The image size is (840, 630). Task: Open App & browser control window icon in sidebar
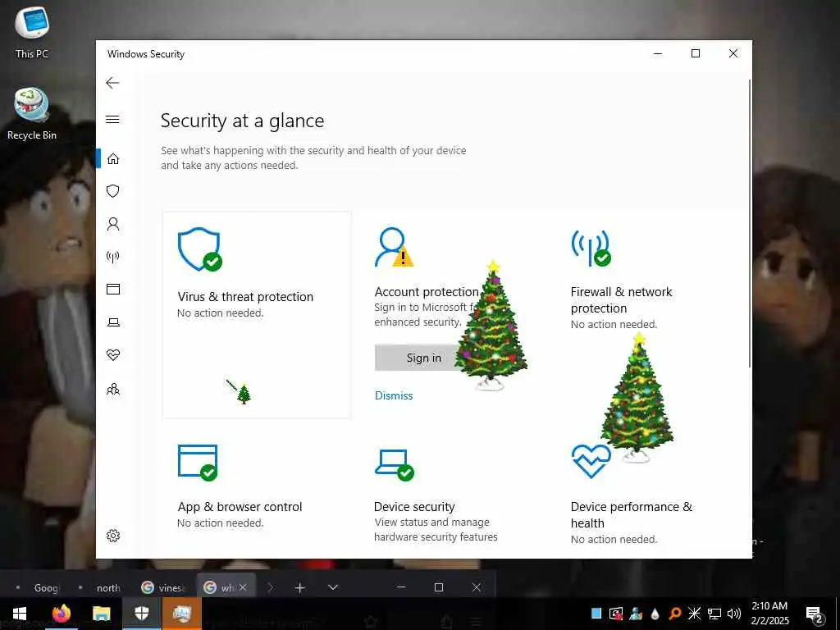click(113, 290)
